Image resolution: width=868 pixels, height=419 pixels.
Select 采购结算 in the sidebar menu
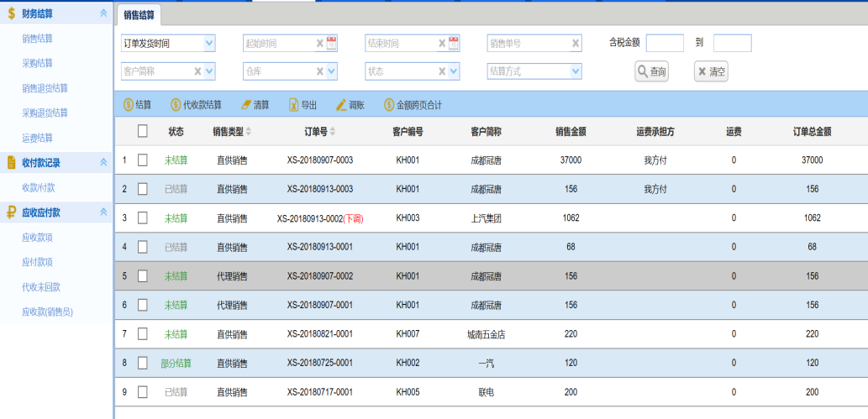click(38, 63)
